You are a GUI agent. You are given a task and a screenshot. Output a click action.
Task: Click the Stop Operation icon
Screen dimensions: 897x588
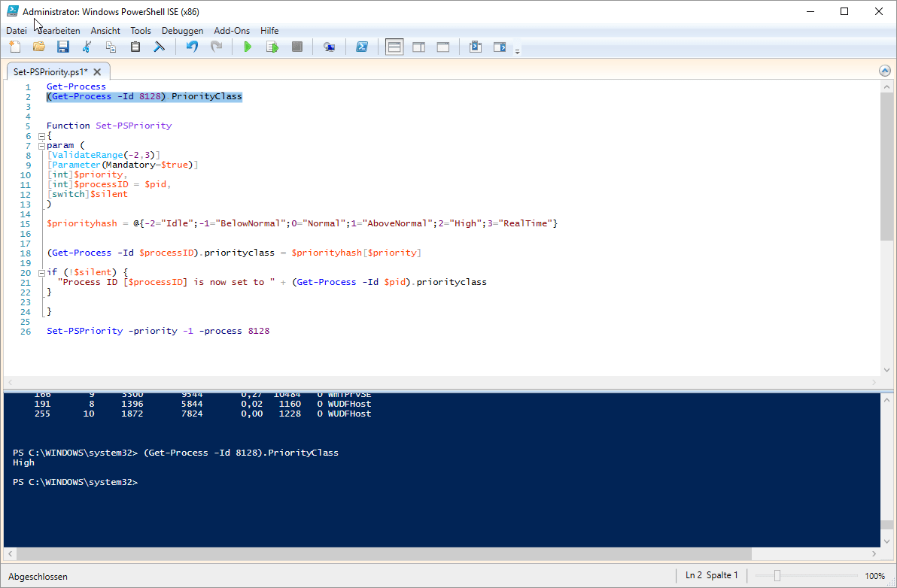pyautogui.click(x=296, y=46)
